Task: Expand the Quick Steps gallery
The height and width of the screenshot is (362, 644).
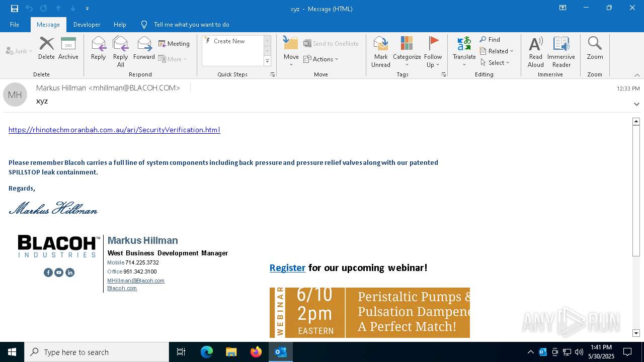Action: coord(267,61)
